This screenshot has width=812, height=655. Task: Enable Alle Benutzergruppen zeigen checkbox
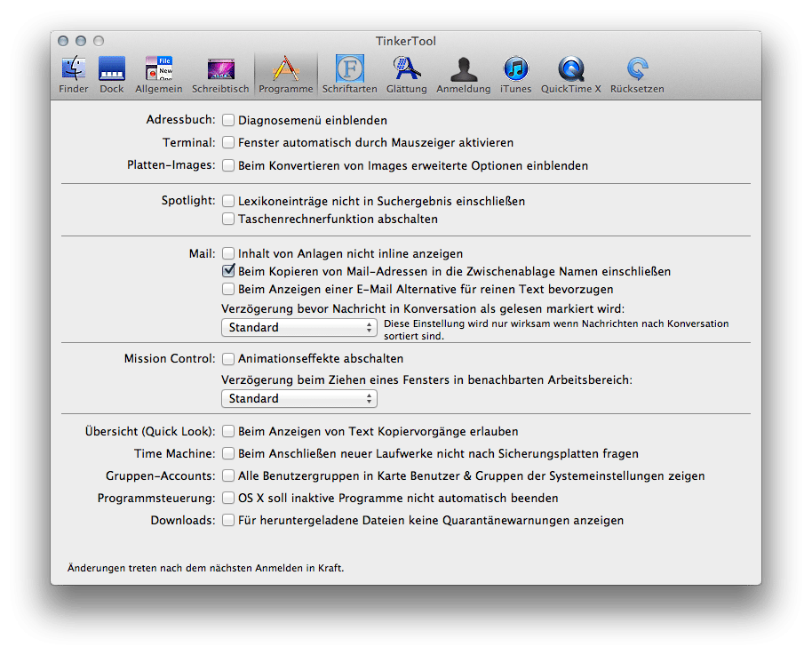coord(227,475)
